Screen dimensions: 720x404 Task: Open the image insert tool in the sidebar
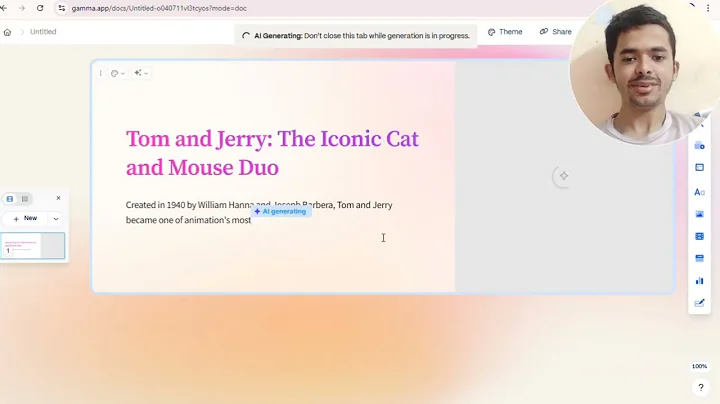point(699,214)
